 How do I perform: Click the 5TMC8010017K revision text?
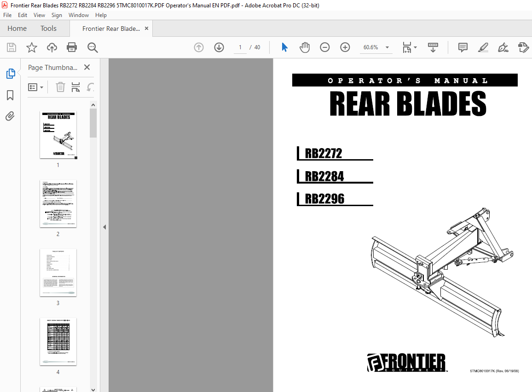[494, 371]
